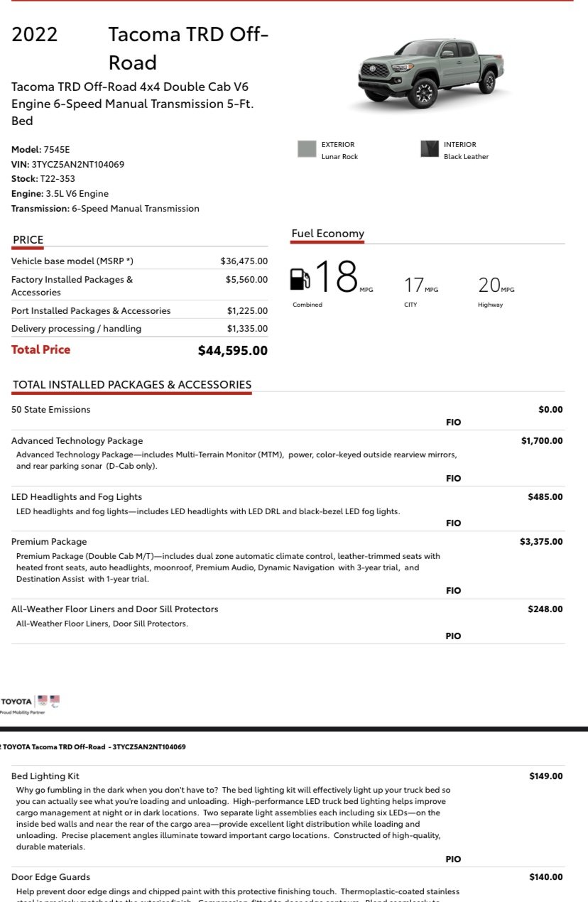Image resolution: width=588 pixels, height=902 pixels.
Task: Click 'TOTAL INSTALLED PACKAGES & ACCESSORIES' heading
Action: 132,385
